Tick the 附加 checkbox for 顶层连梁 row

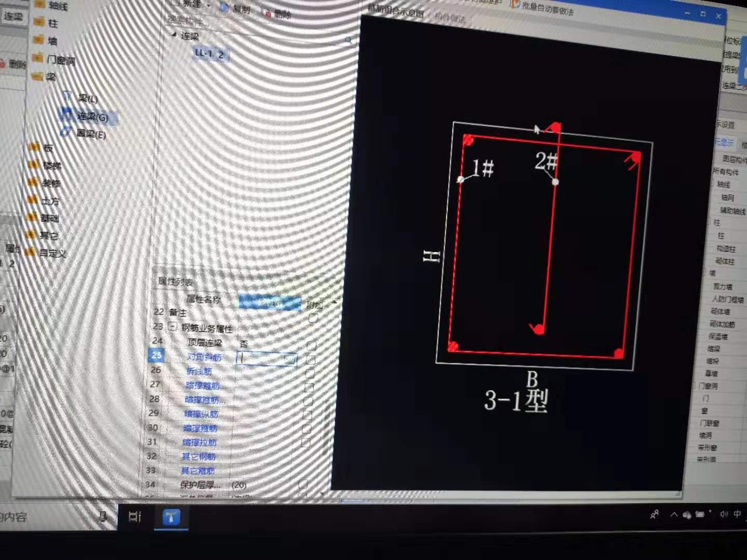tap(311, 345)
